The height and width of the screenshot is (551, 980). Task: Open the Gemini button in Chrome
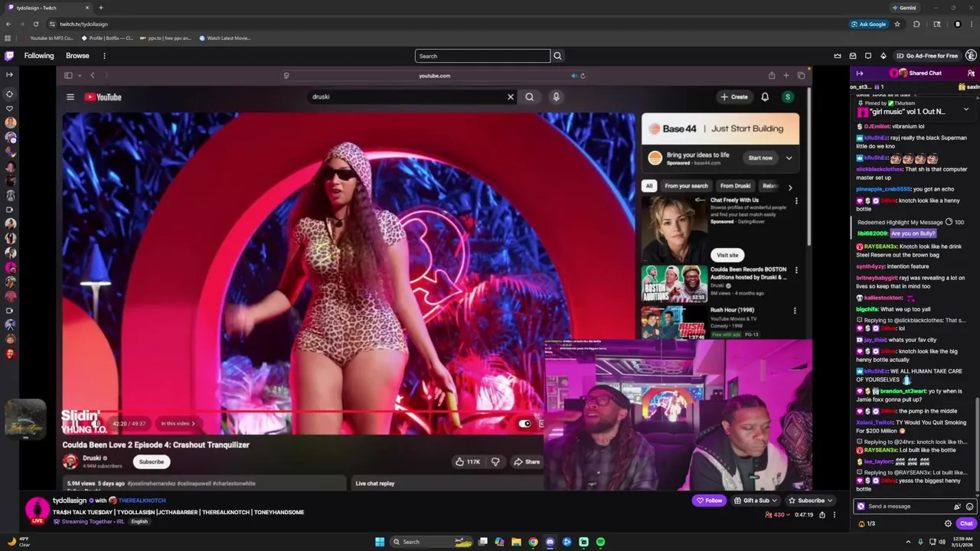click(x=904, y=8)
